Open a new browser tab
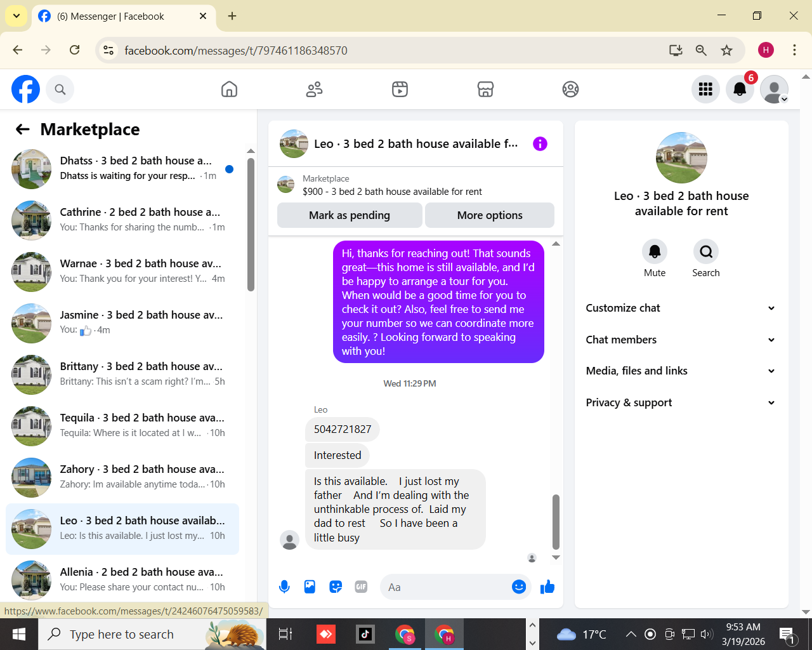This screenshot has height=650, width=812. pos(232,16)
